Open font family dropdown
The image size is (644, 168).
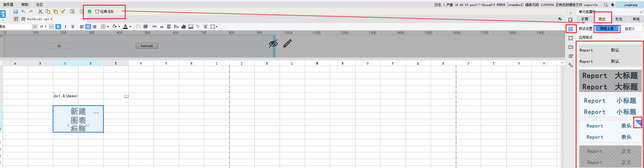[x=35, y=27]
